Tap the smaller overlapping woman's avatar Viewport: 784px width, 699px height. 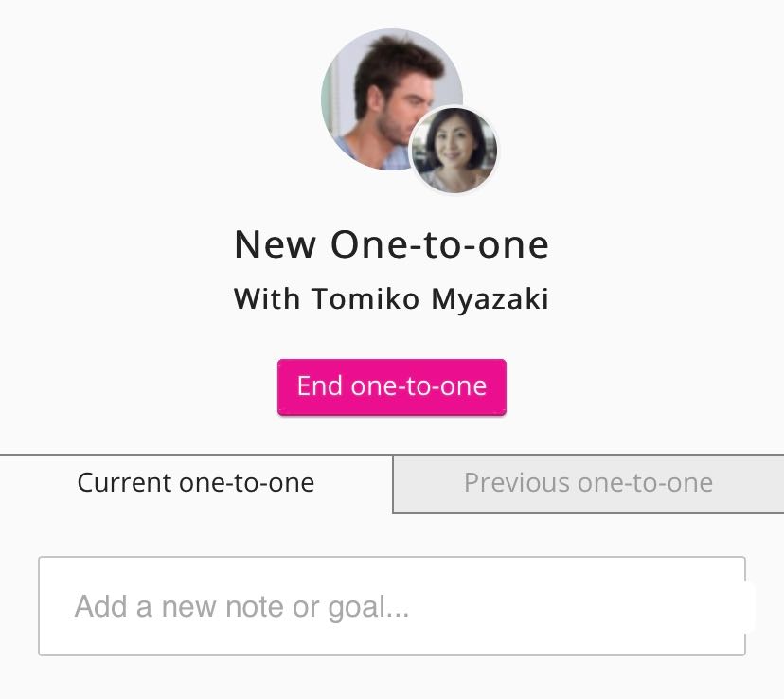pos(454,150)
